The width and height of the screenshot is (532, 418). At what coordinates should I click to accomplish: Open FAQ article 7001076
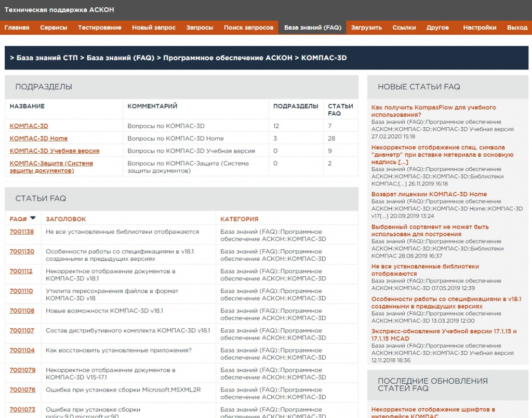click(x=22, y=389)
